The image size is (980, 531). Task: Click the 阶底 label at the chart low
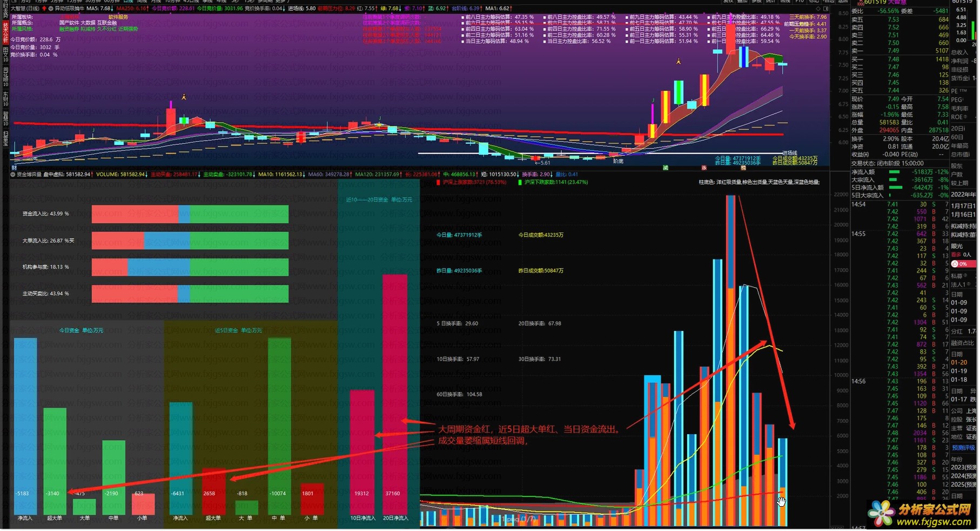click(618, 161)
